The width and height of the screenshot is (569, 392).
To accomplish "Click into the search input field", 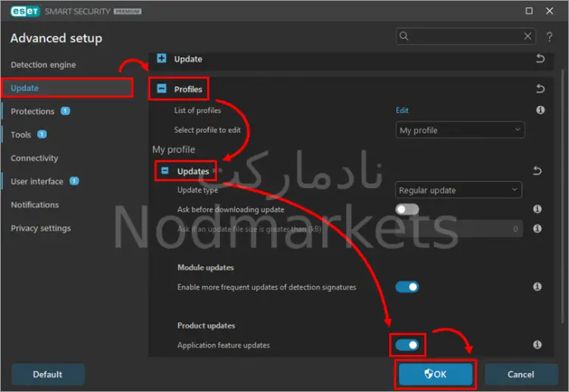I will (x=466, y=36).
